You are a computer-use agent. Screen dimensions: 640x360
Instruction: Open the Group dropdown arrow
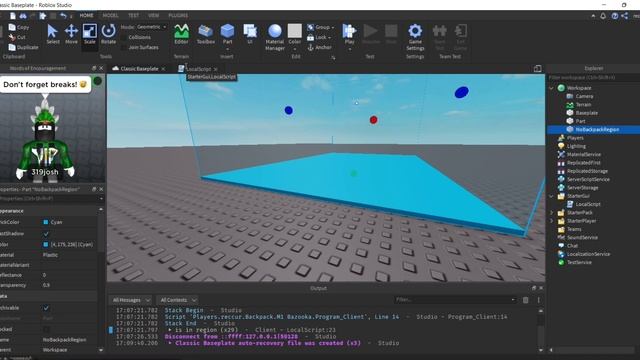click(333, 27)
